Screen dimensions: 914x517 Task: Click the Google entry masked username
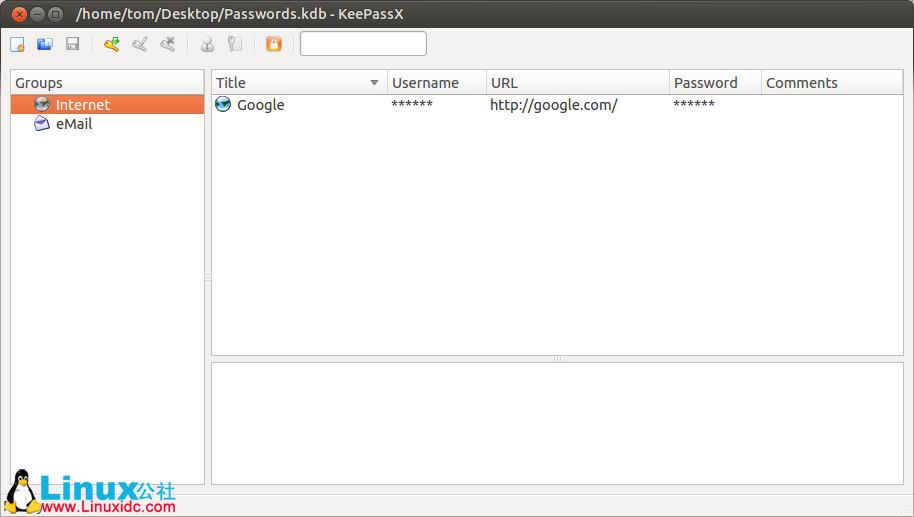coord(412,104)
